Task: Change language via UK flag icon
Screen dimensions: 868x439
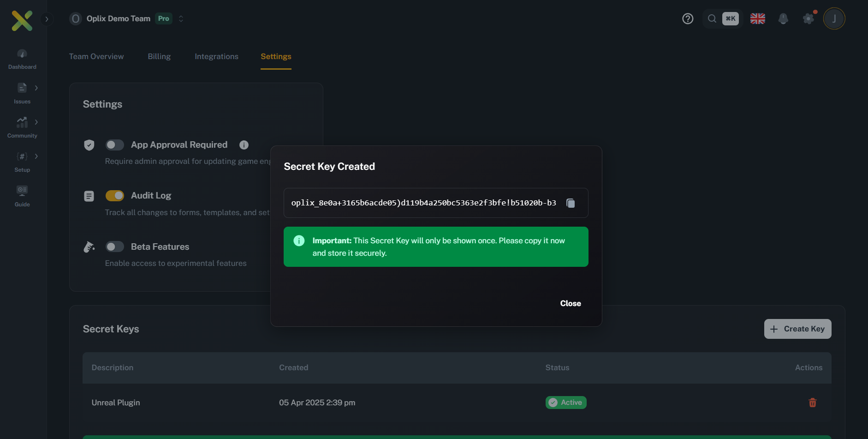Action: click(757, 18)
